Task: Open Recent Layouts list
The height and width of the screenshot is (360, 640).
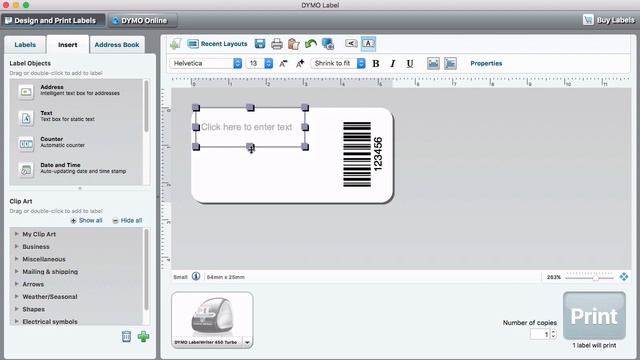Action: coord(218,44)
